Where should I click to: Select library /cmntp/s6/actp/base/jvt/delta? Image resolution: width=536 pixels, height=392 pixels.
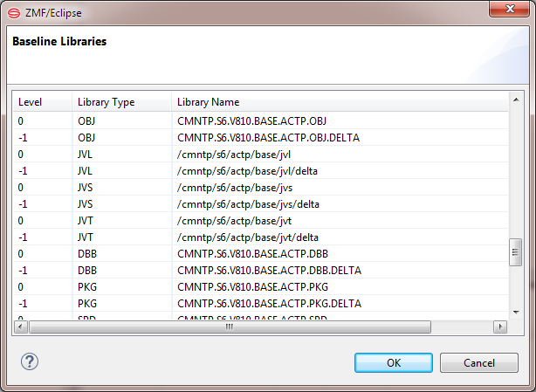tap(260, 237)
